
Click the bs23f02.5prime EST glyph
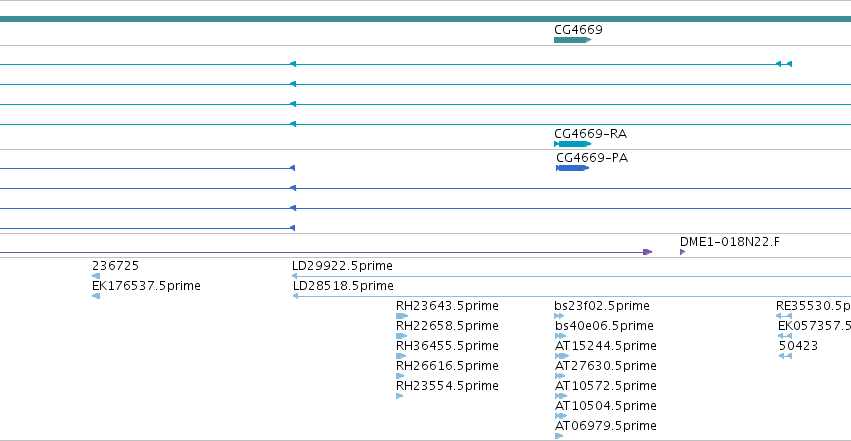pos(559,316)
